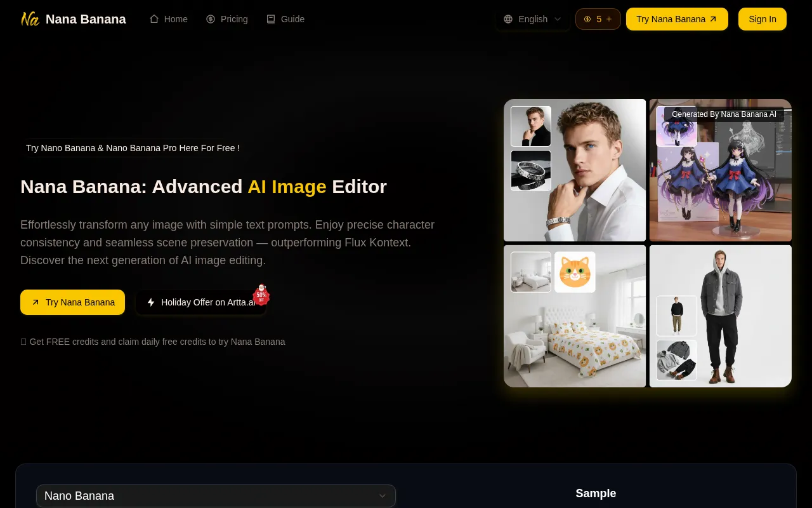Open the English language dropdown
Image resolution: width=812 pixels, height=508 pixels.
tap(533, 19)
